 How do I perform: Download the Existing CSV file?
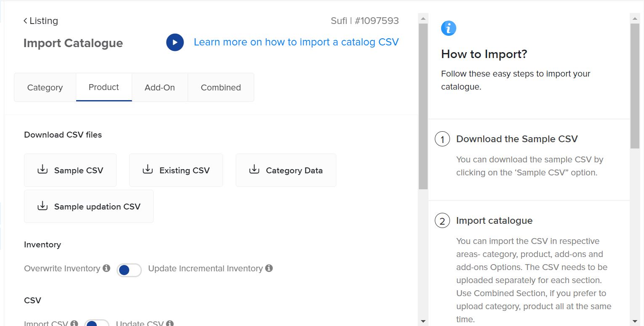click(176, 170)
